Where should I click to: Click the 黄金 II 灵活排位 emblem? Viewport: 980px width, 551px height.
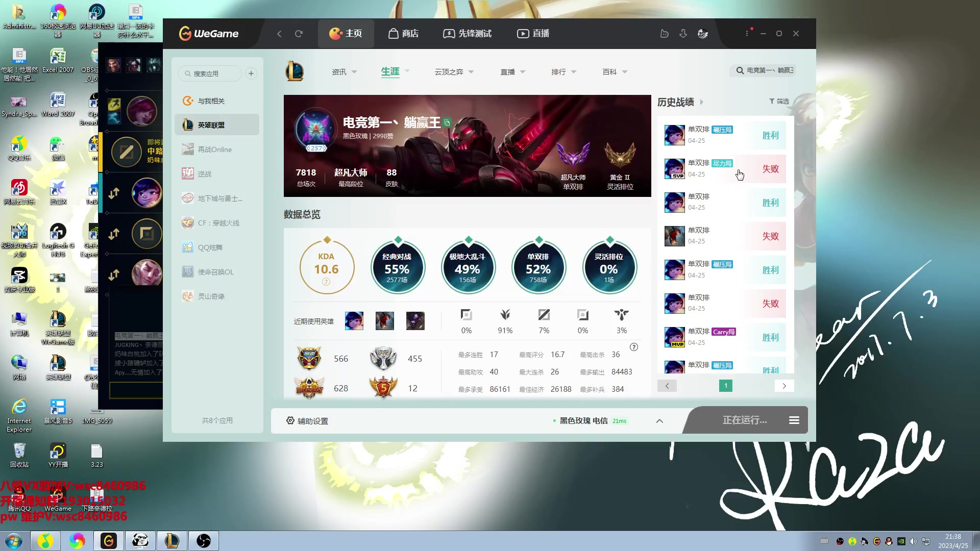[620, 156]
